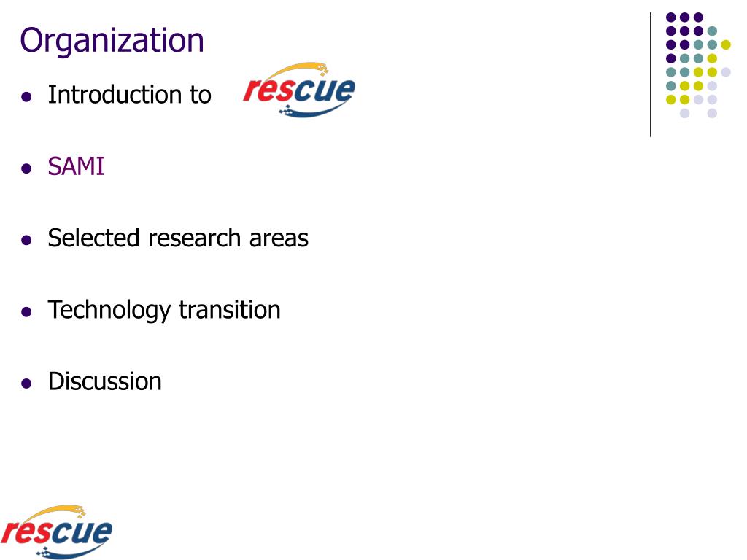747x560 pixels.
Task: Click the rescue logo beside Introduction to
Action: [299, 90]
